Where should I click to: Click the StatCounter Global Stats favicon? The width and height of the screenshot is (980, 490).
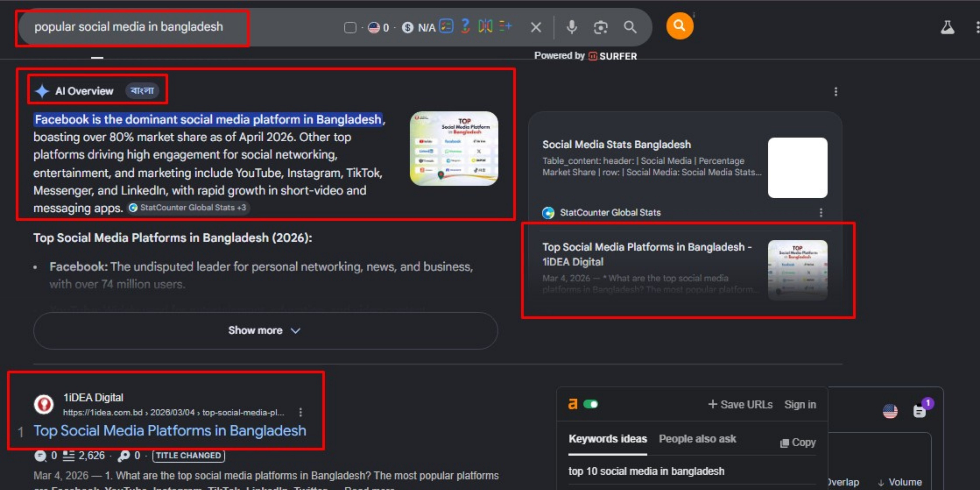click(x=548, y=213)
